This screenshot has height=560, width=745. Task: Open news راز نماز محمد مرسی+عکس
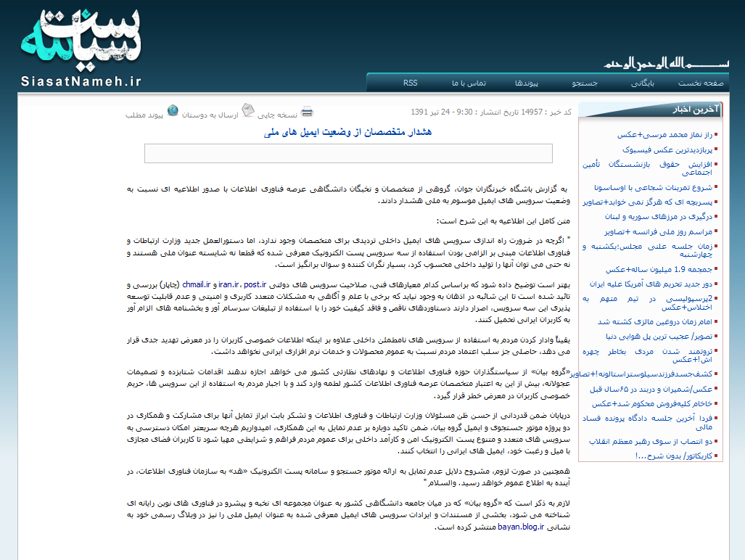coord(664,135)
